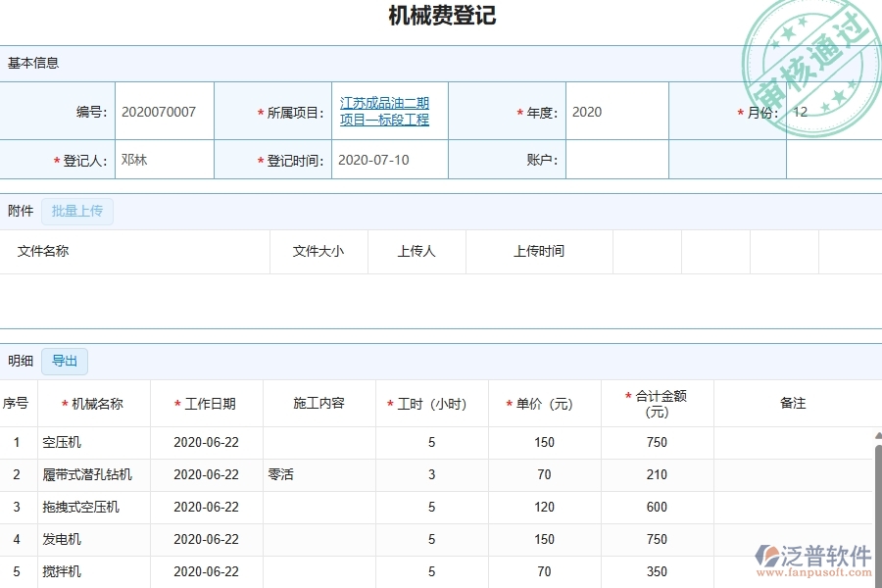Open the 江苏成品油二期项目—标段工程 project link
The height and width of the screenshot is (588, 882).
point(385,111)
